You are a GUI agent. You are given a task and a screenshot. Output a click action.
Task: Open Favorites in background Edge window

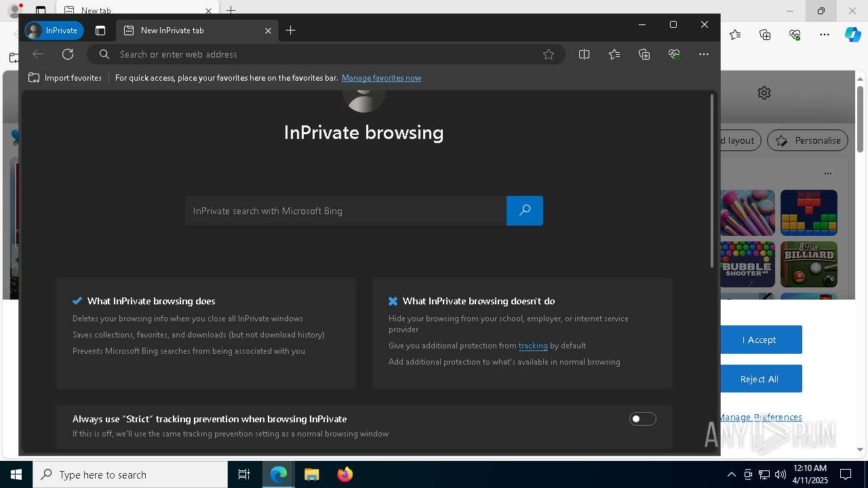(735, 35)
